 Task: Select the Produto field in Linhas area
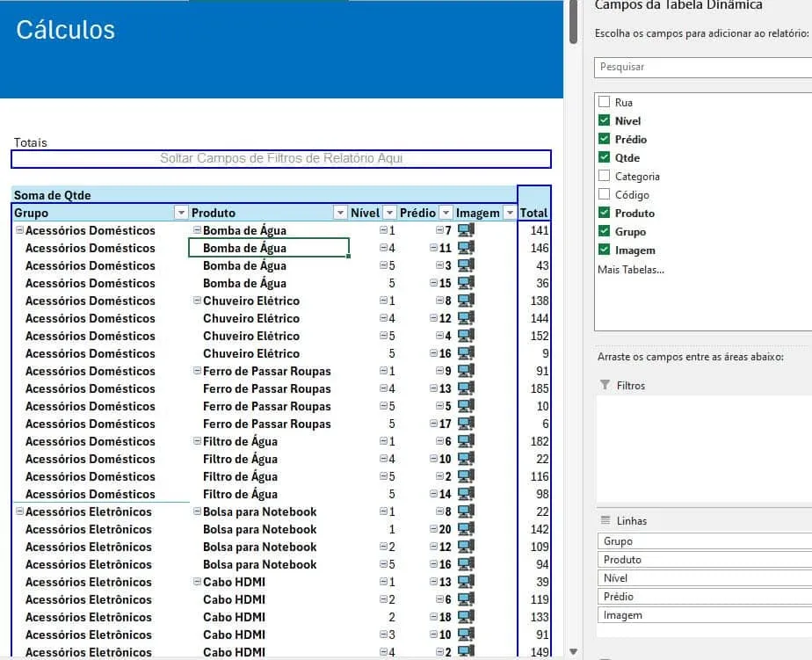(704, 560)
